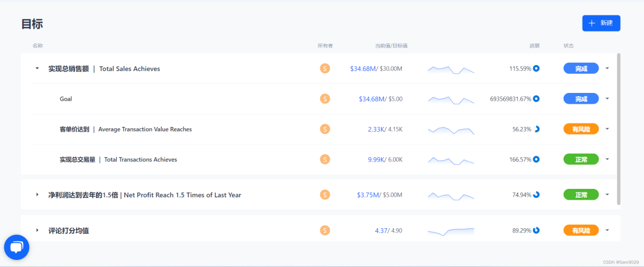Click the progress ring for 评论打分均值
Image resolution: width=644 pixels, height=267 pixels.
(x=536, y=230)
